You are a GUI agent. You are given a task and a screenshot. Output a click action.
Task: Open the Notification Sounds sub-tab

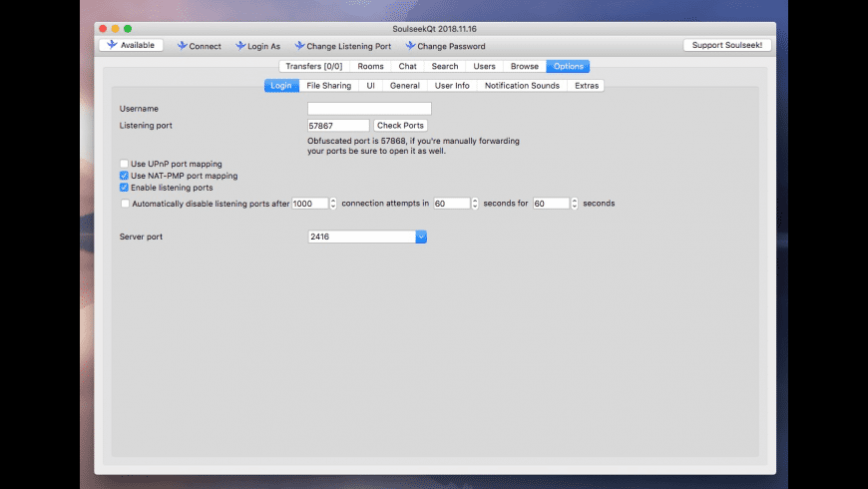tap(522, 85)
